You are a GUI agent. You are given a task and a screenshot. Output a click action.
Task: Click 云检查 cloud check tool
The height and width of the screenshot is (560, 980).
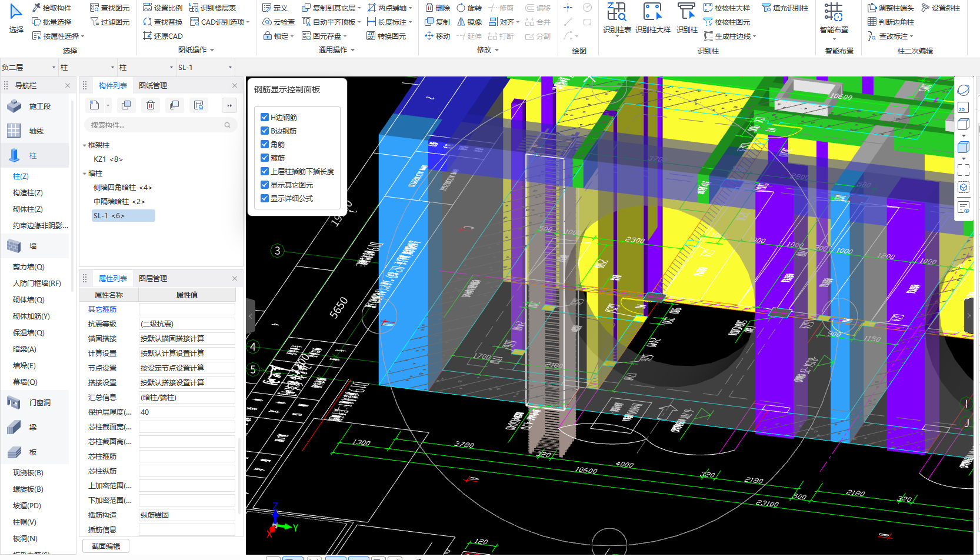pos(278,22)
